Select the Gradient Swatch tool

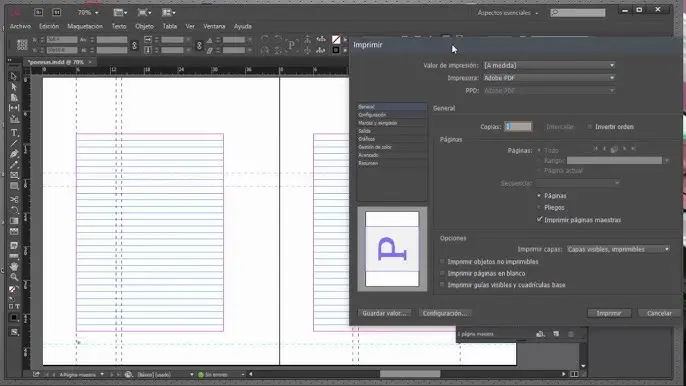pos(14,221)
